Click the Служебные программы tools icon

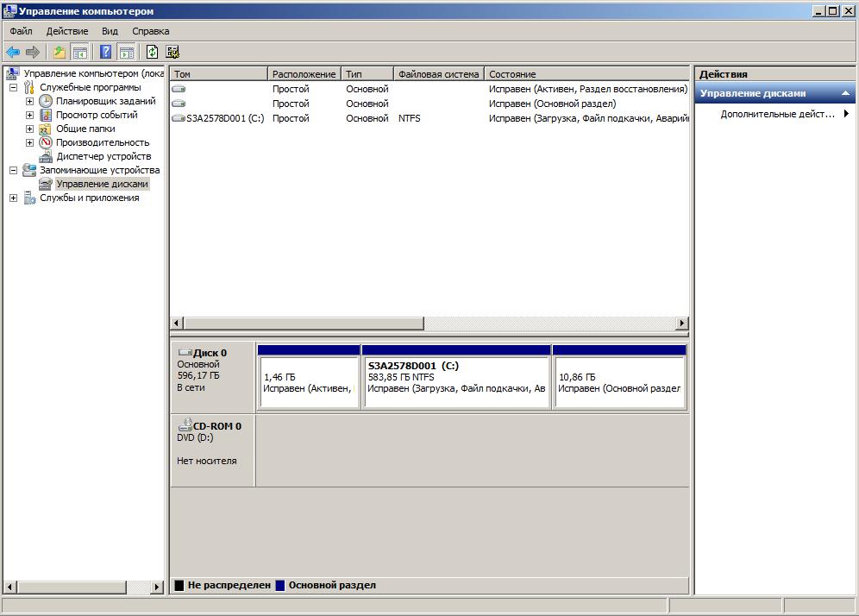pos(29,87)
